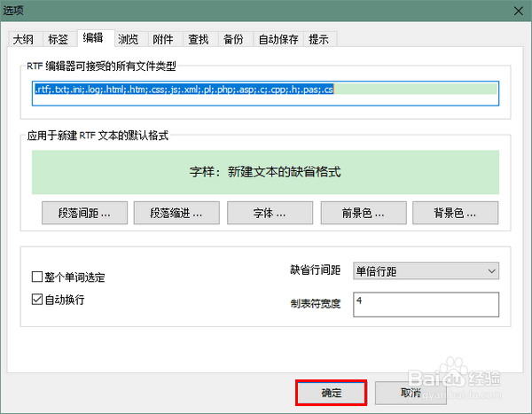
Task: Choose the 前景色 foreground color
Action: tap(364, 213)
